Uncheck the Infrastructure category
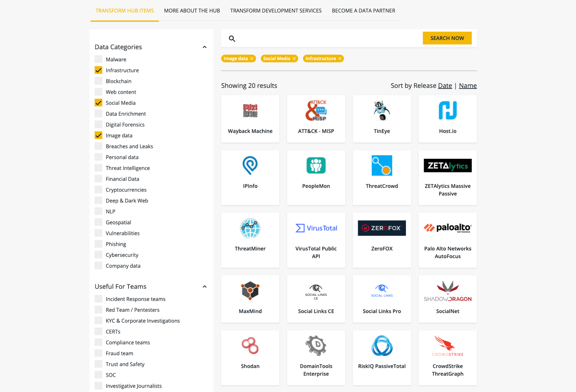The height and width of the screenshot is (392, 576). coord(98,70)
